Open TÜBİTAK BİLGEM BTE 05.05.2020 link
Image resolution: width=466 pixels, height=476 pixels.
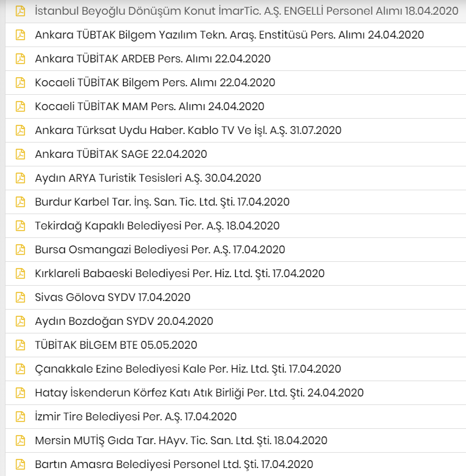[x=116, y=345]
